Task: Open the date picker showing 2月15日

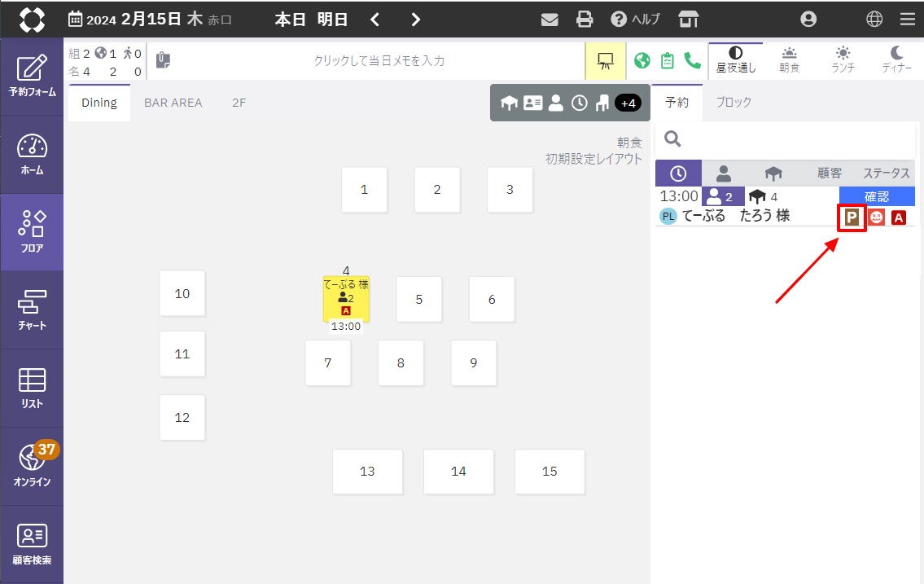Action: 134,19
